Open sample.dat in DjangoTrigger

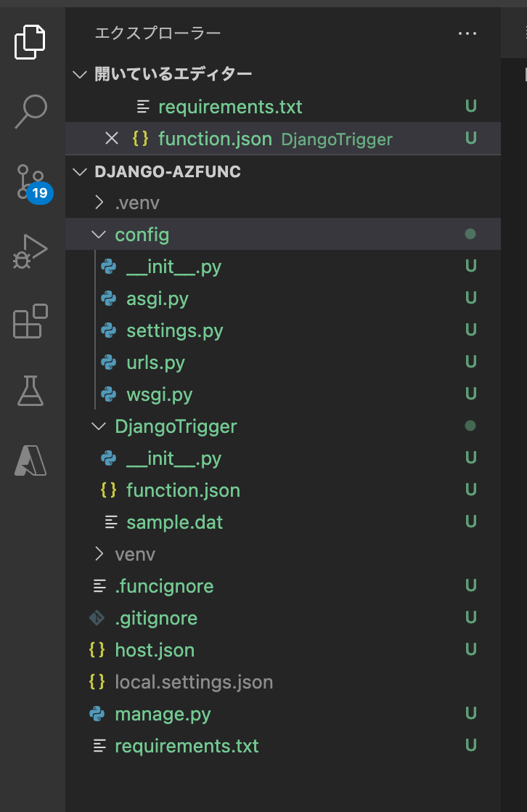(174, 522)
